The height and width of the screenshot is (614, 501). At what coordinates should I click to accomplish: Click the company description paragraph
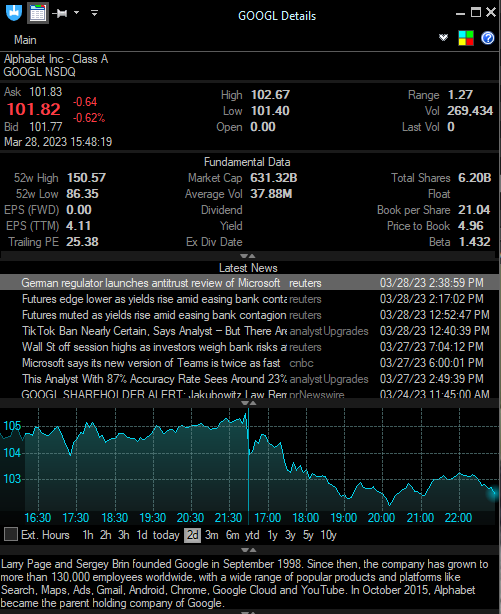click(x=245, y=583)
